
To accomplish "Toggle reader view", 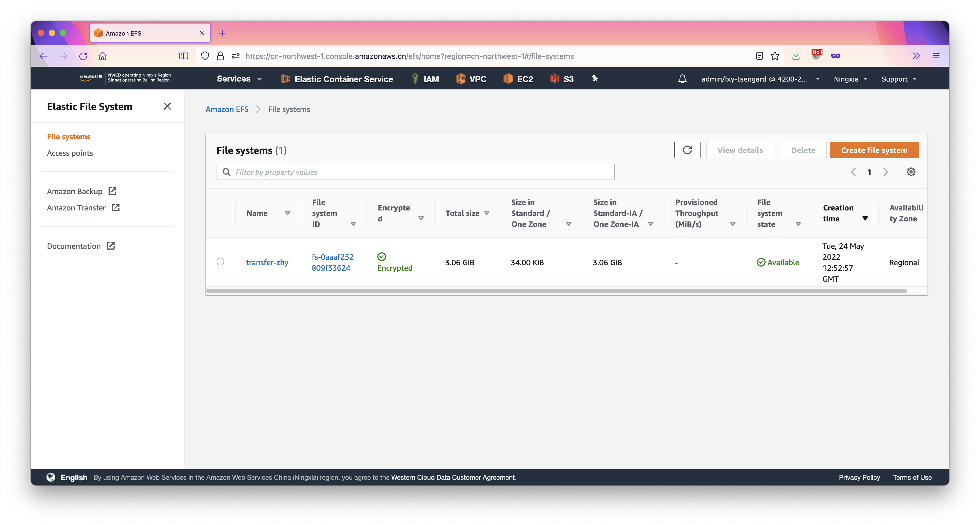I will coord(759,56).
